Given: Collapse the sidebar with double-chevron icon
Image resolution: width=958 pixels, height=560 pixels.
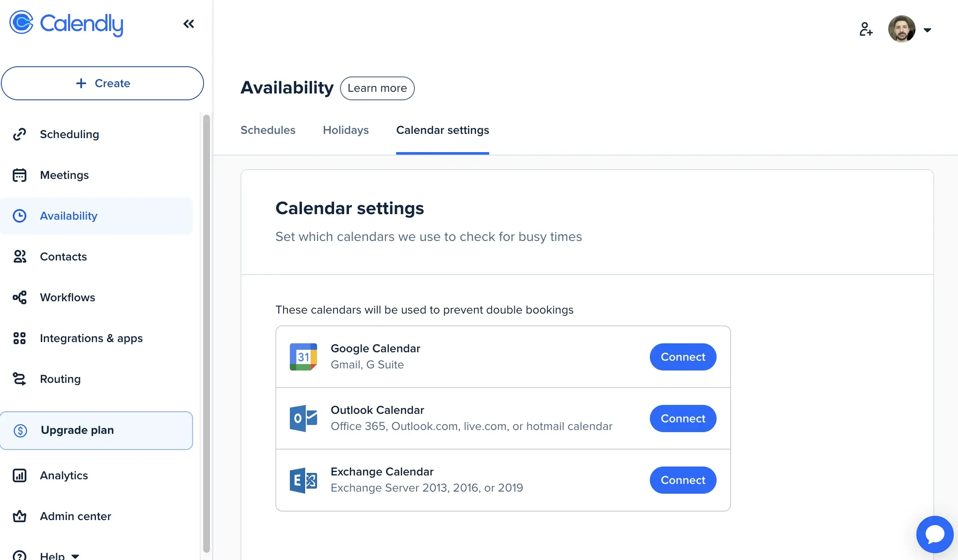Looking at the screenshot, I should click(189, 24).
